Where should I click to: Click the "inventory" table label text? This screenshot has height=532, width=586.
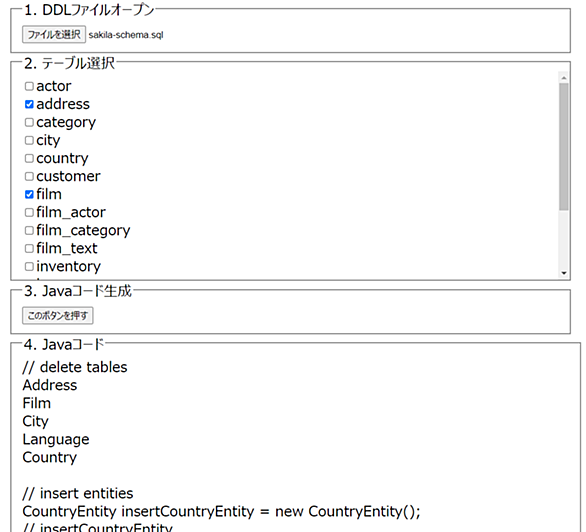coord(69,267)
